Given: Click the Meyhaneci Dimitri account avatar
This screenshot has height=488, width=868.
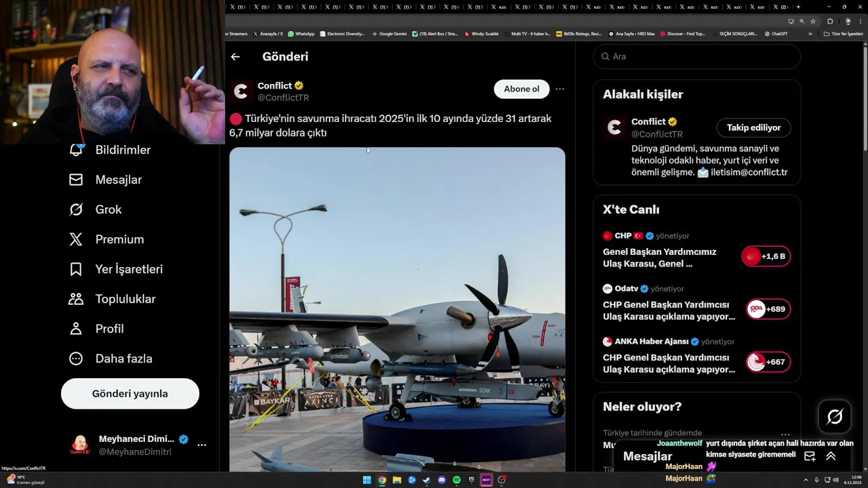Looking at the screenshot, I should coord(80,445).
